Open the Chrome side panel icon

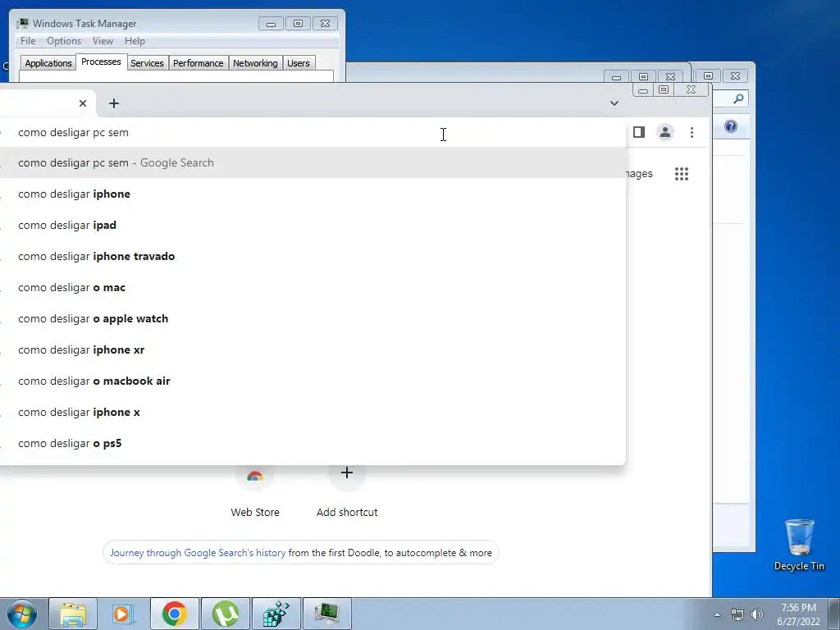click(x=638, y=132)
